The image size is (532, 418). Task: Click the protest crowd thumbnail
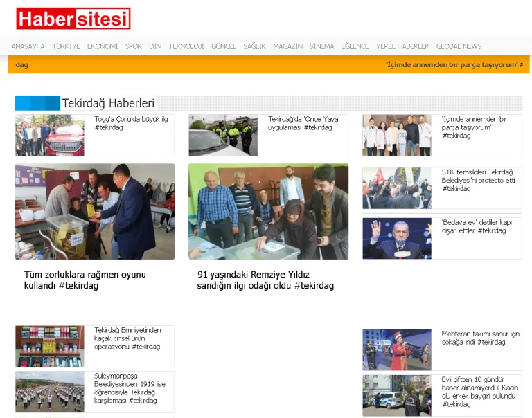[x=397, y=188]
